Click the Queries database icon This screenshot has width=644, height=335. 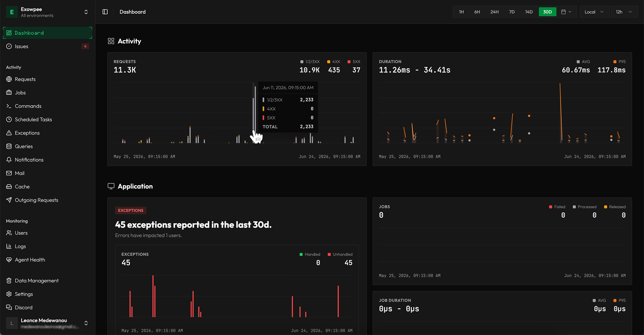[9, 146]
